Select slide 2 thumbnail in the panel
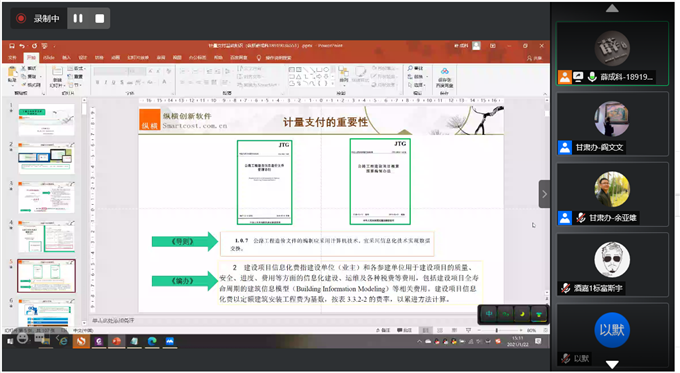680x373 pixels. 46,158
